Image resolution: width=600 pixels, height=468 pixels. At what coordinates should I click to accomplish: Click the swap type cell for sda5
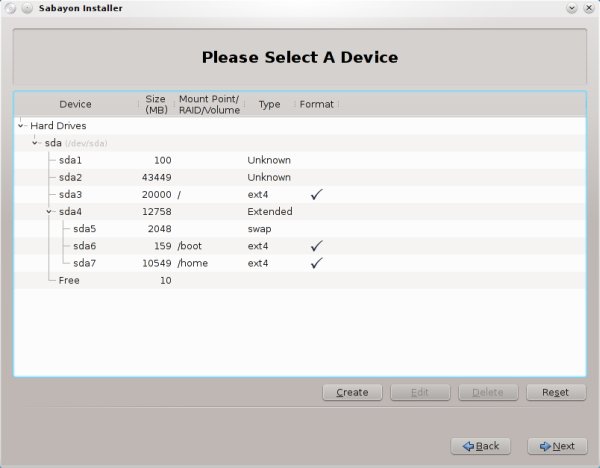click(x=259, y=229)
